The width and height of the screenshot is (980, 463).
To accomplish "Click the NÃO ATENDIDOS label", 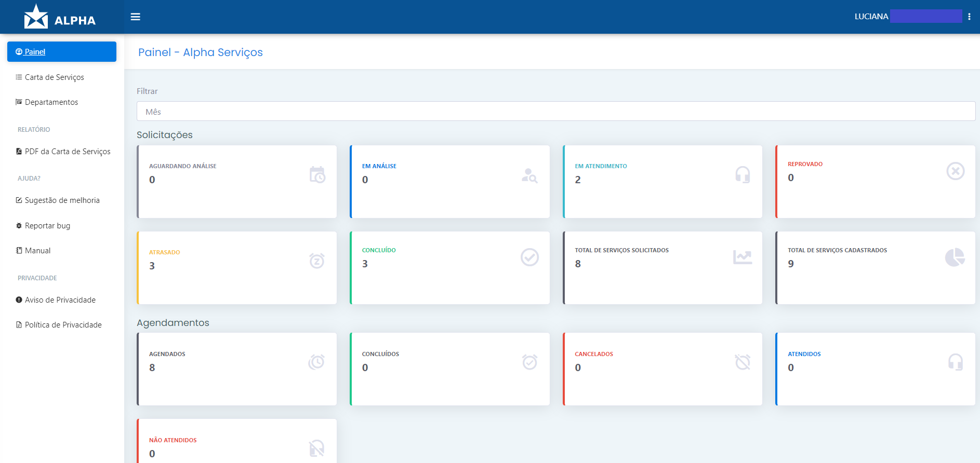I will click(173, 440).
